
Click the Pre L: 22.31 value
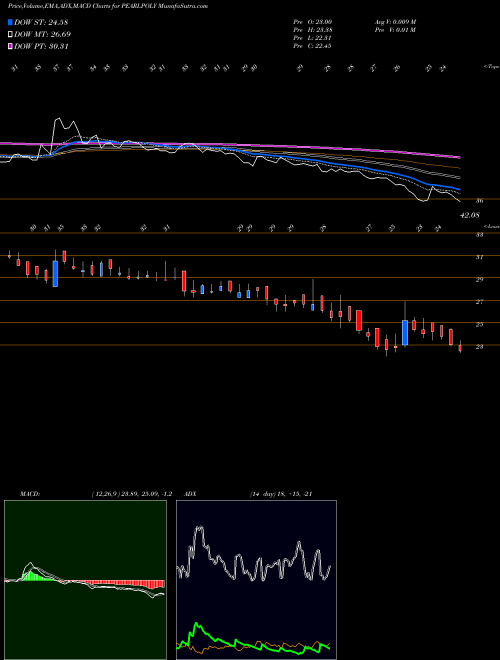coord(313,38)
